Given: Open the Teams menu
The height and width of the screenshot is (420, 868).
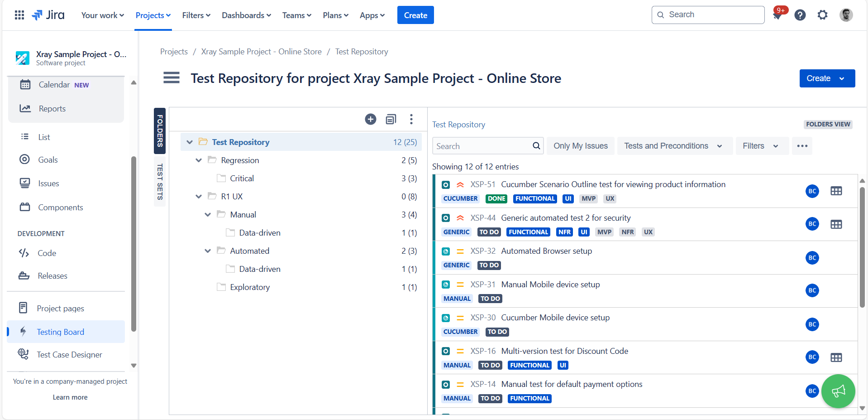Looking at the screenshot, I should click(297, 15).
